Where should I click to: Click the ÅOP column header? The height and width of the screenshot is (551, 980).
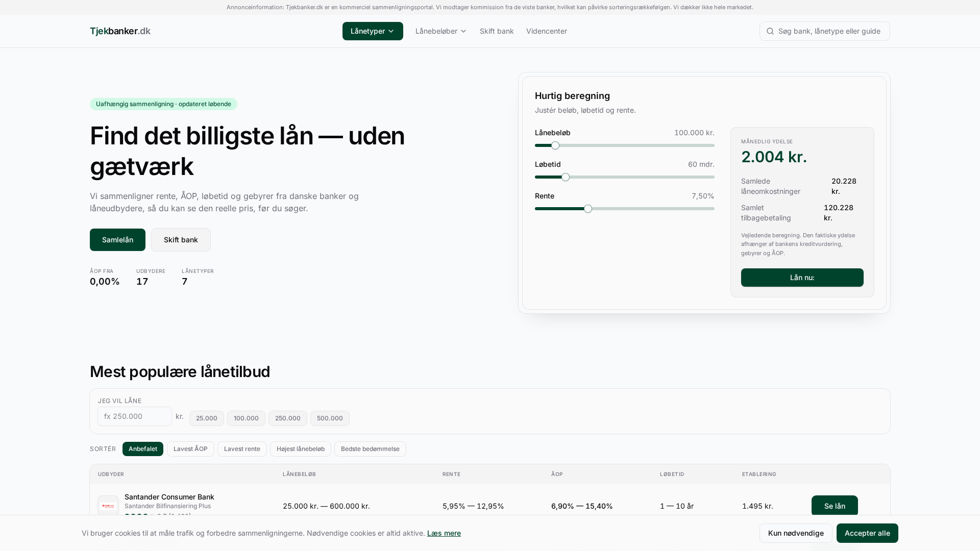click(x=557, y=474)
